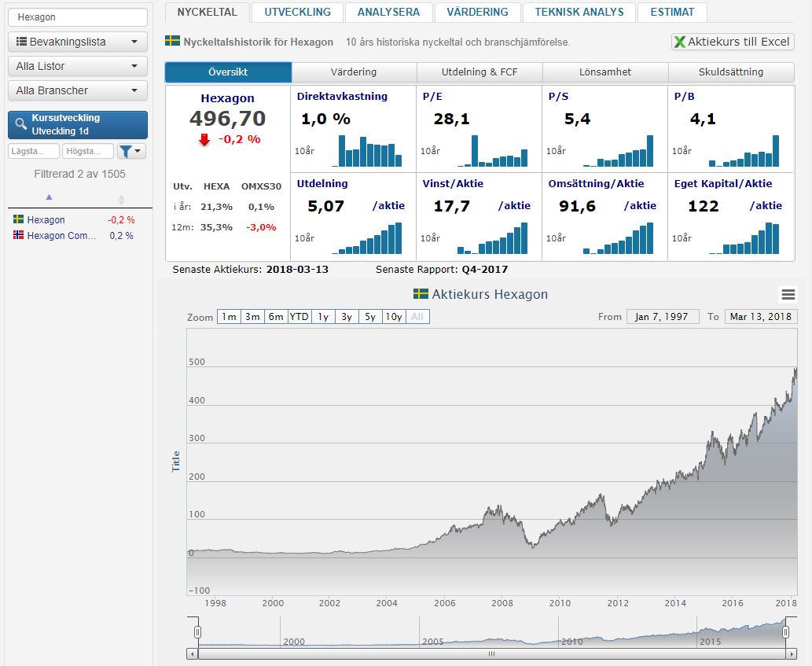Click right navigator range handle

point(785,632)
